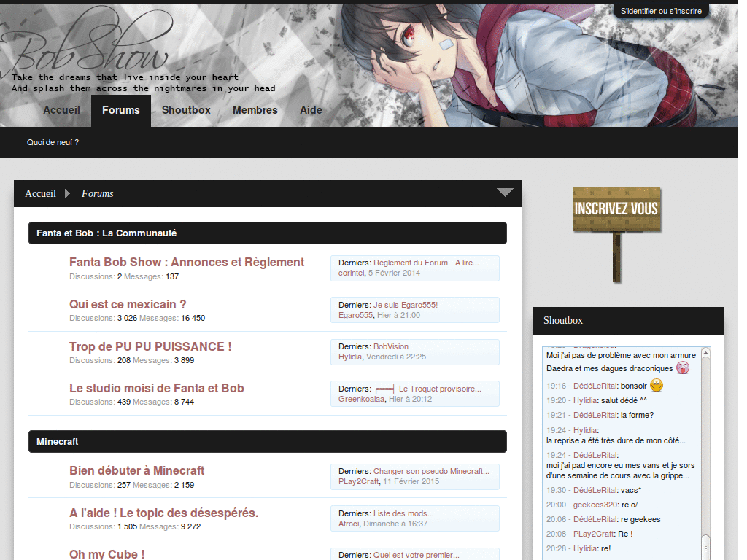Click the message count '16 450'
Viewport: 747px width, 560px height.
coord(193,318)
